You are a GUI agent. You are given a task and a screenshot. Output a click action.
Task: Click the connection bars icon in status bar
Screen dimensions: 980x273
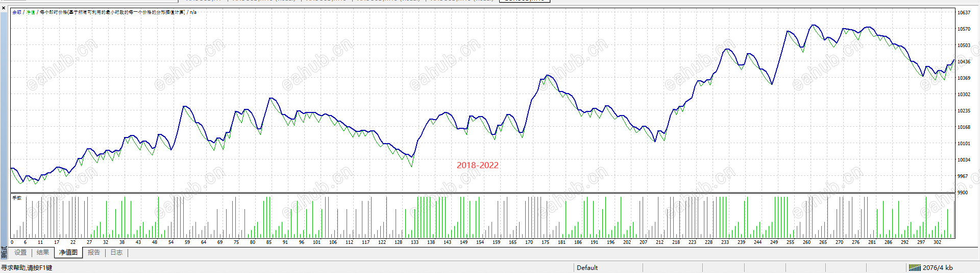915,268
